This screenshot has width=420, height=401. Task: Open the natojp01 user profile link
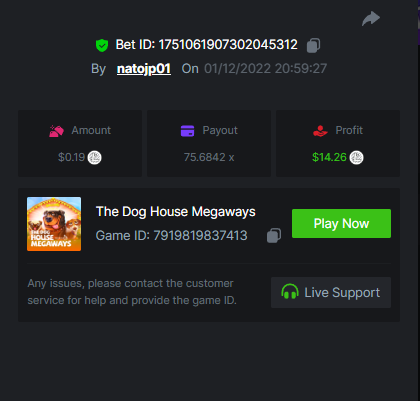tap(144, 69)
